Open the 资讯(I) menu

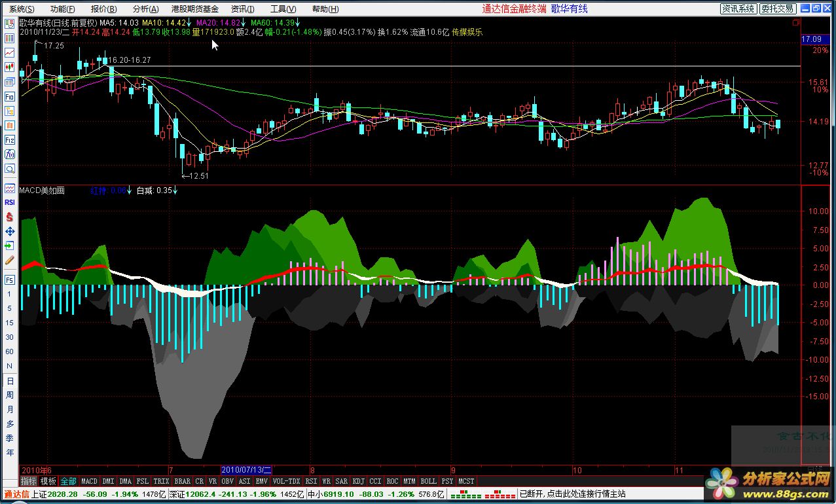(243, 9)
